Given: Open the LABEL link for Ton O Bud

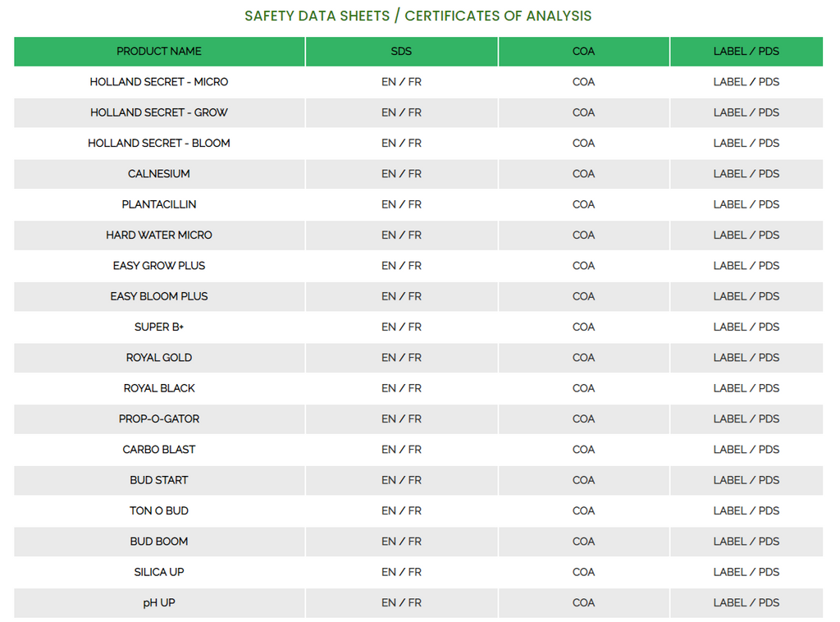Looking at the screenshot, I should click(729, 510).
